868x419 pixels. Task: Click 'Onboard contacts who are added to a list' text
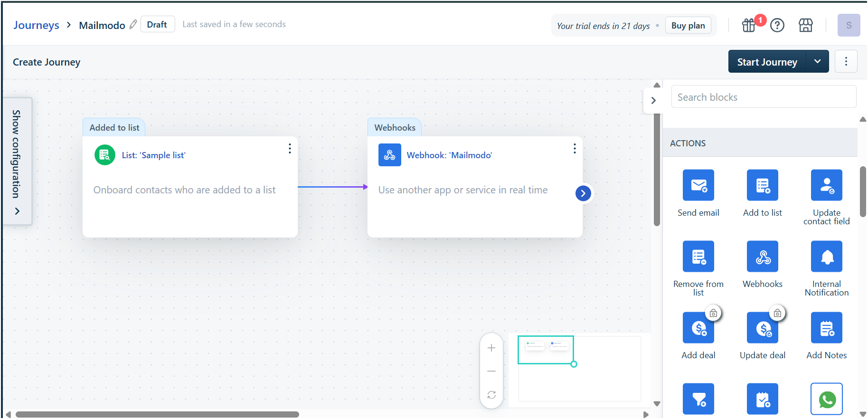pyautogui.click(x=184, y=190)
